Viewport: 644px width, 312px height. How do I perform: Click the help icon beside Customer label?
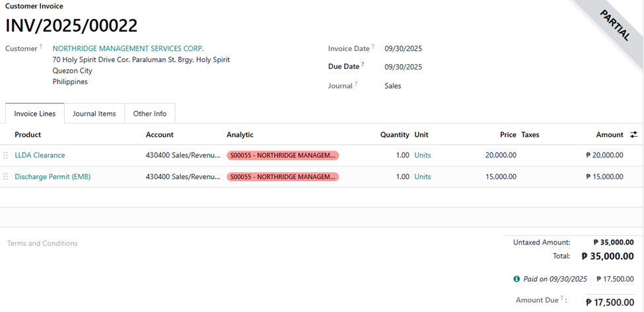[x=41, y=47]
